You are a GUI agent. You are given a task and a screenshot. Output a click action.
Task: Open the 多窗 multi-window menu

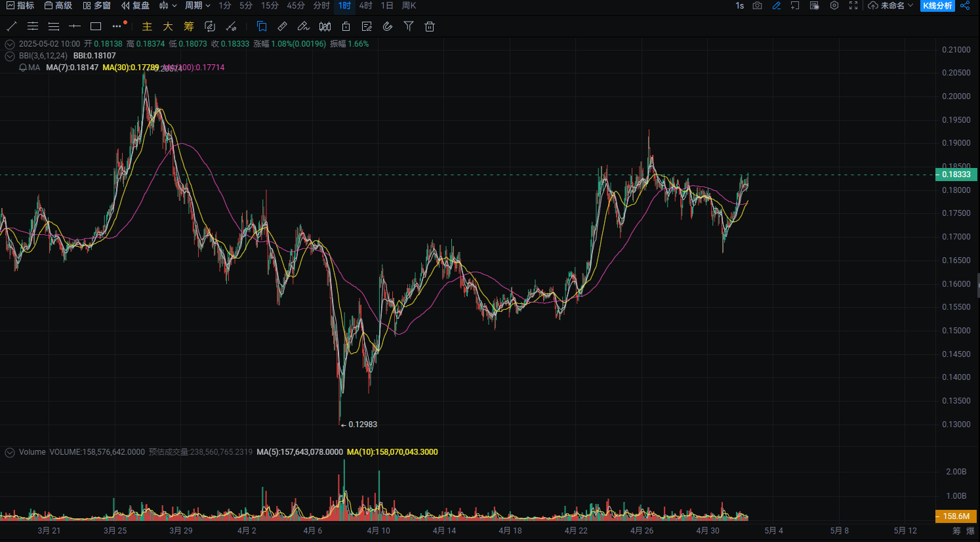click(x=96, y=5)
